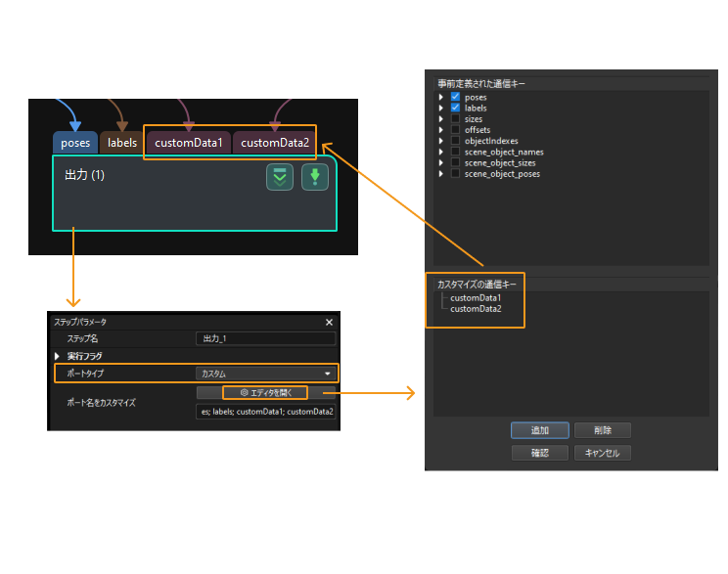
Task: Close the step parameters panel
Action: pos(329,322)
